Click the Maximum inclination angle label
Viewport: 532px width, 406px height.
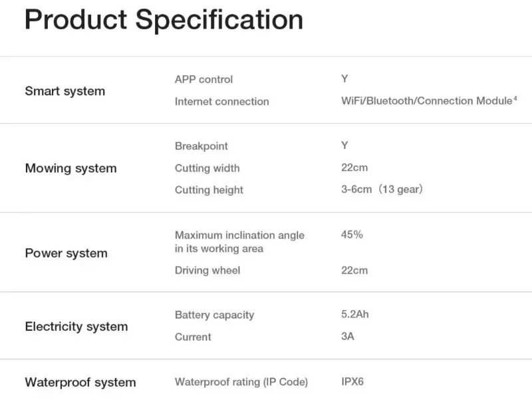coord(239,242)
